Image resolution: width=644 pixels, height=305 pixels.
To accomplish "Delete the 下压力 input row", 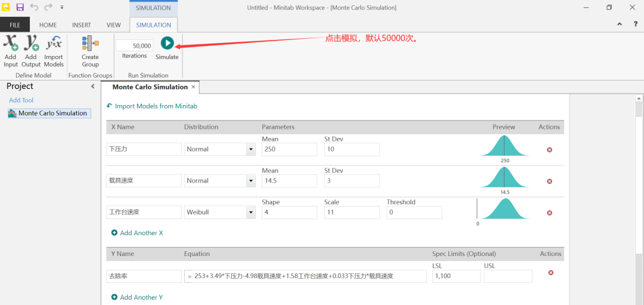I will click(550, 150).
